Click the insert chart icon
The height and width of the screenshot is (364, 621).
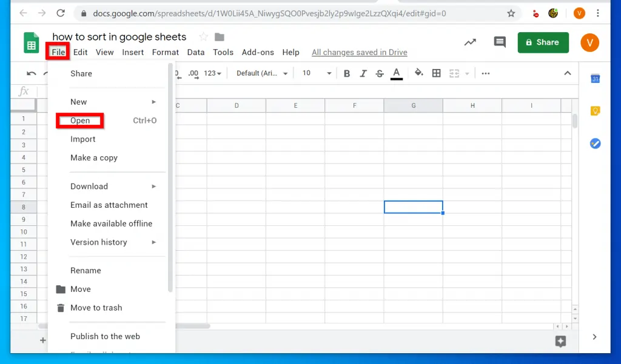click(470, 42)
